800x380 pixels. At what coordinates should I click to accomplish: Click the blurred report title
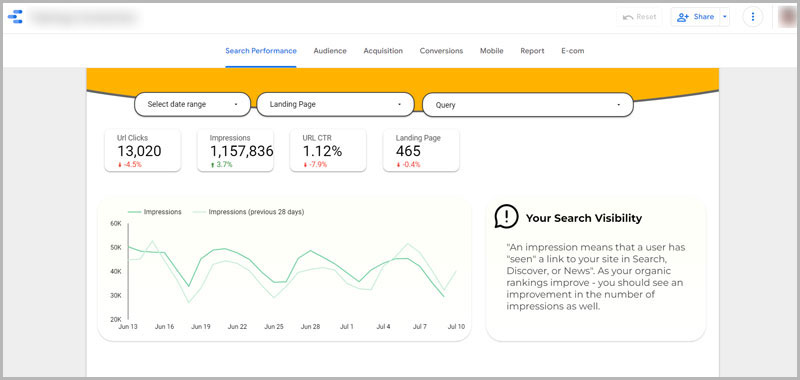pos(85,17)
